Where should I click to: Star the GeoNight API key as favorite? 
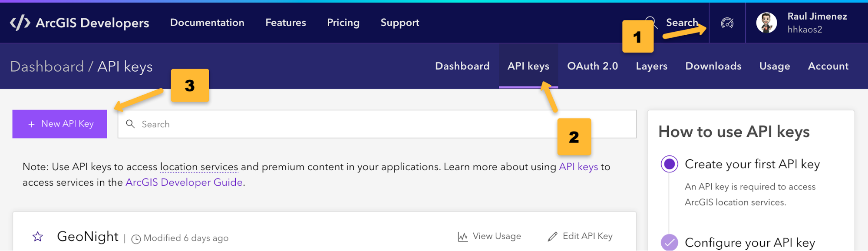38,237
